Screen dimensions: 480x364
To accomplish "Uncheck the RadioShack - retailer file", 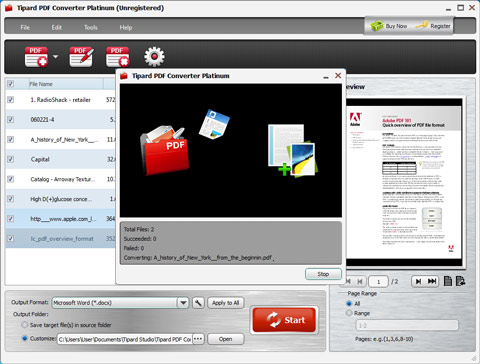I will pyautogui.click(x=11, y=99).
